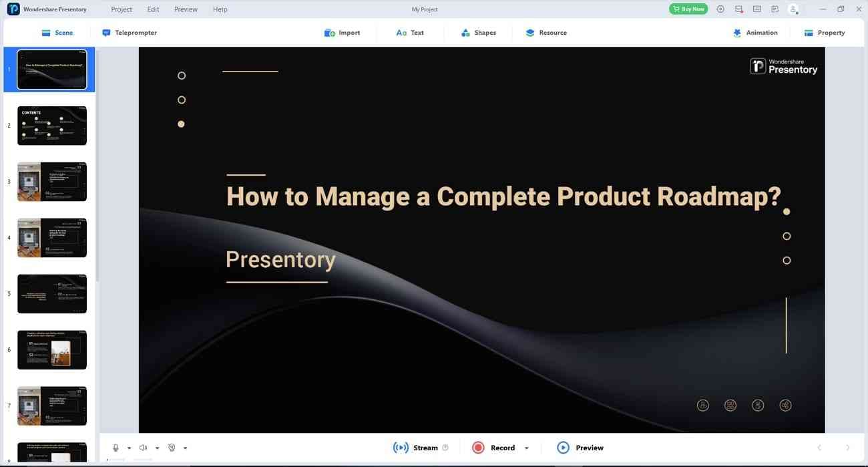This screenshot has width=868, height=467.
Task: Click the circular target icon beside Buy Now
Action: pos(720,9)
